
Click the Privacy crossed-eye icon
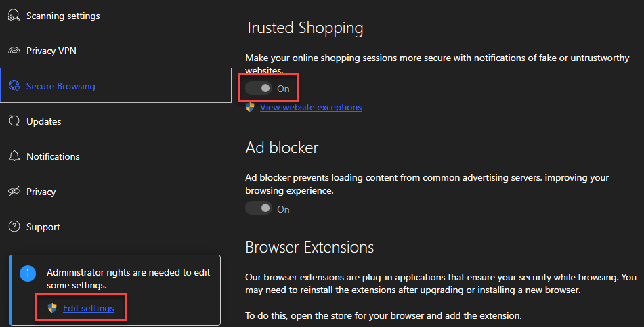click(14, 192)
